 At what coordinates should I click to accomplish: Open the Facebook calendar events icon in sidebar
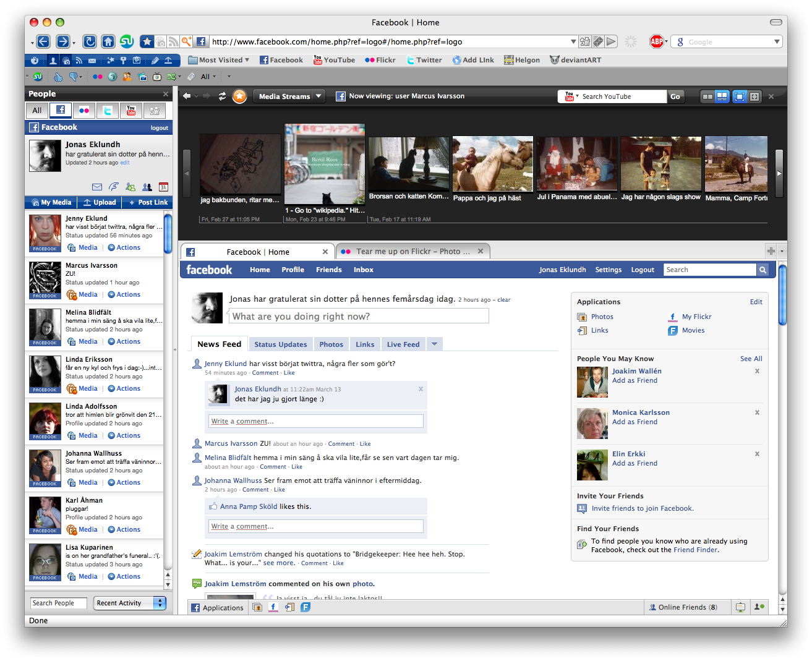pyautogui.click(x=163, y=187)
